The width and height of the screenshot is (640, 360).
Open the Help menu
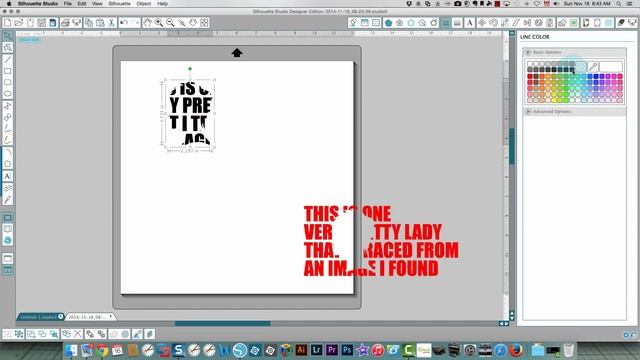pos(162,4)
